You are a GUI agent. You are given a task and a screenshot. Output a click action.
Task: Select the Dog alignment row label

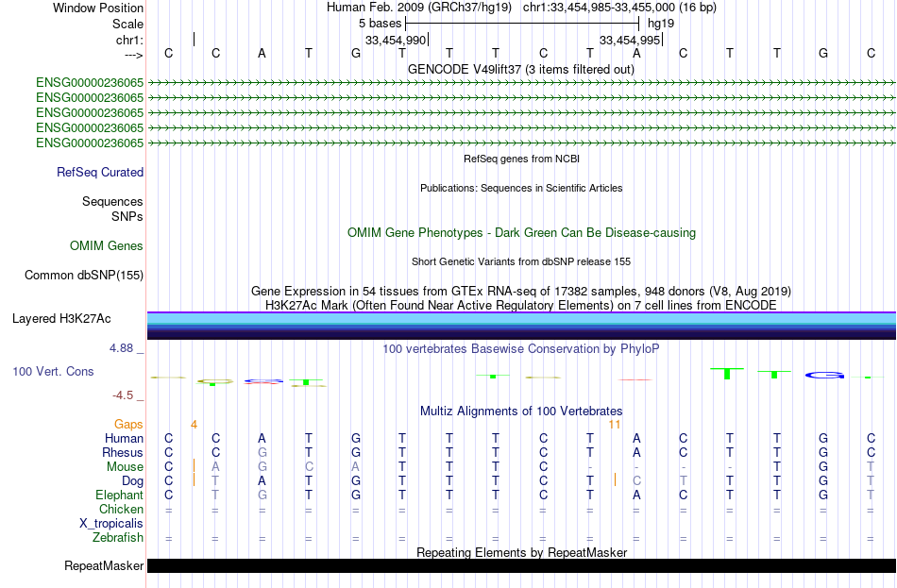click(x=132, y=481)
